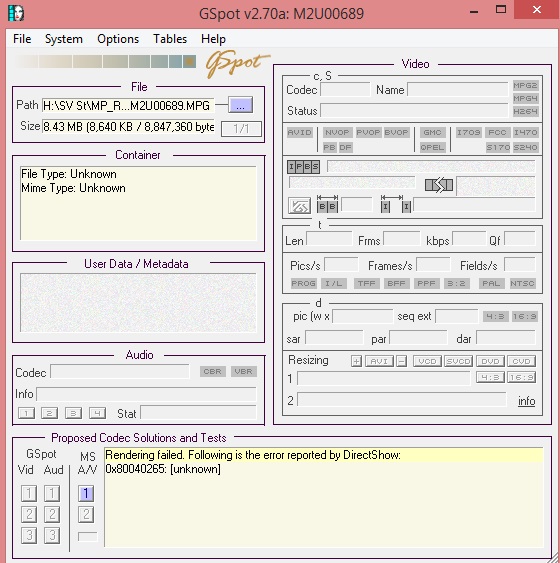Click the IPBS frame type icon

[x=303, y=167]
